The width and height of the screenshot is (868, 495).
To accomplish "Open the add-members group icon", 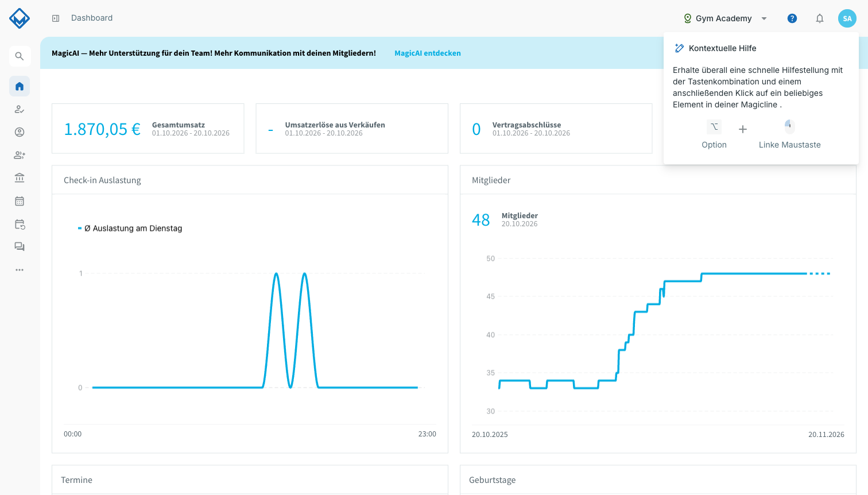I will point(20,155).
